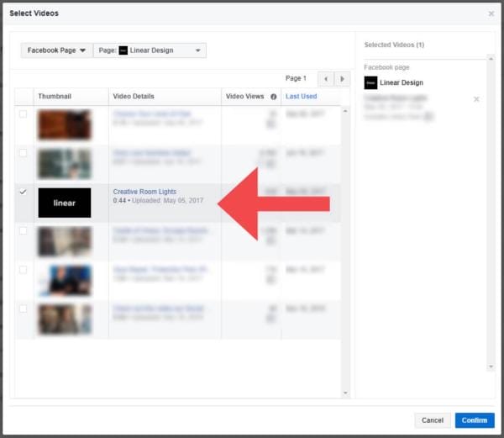Open the Facebook Page source dropdown
Viewport: 504px width, 438px height.
tap(56, 50)
